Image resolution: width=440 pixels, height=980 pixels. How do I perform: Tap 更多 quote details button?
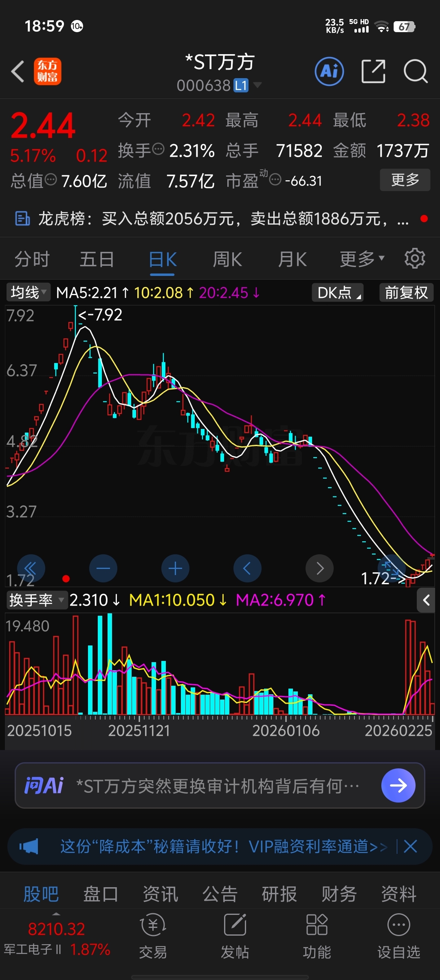click(x=405, y=179)
